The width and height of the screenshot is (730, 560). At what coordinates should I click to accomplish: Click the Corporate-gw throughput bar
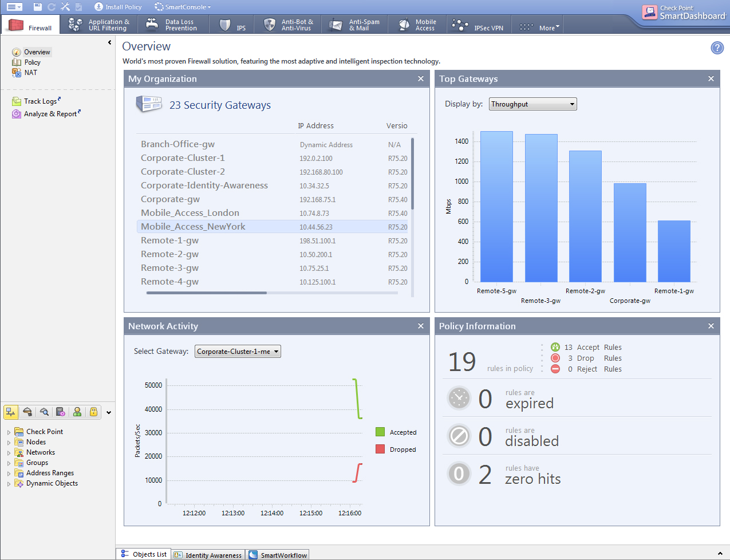(x=630, y=232)
